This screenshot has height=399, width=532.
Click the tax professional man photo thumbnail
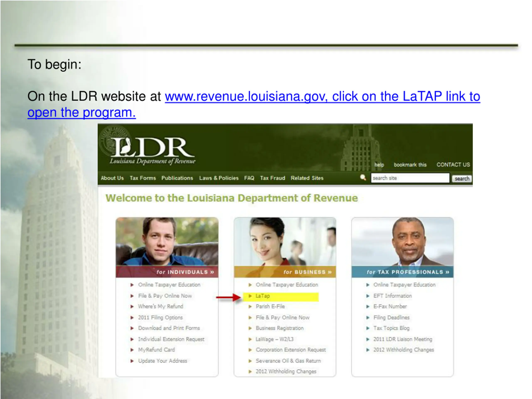pos(403,242)
